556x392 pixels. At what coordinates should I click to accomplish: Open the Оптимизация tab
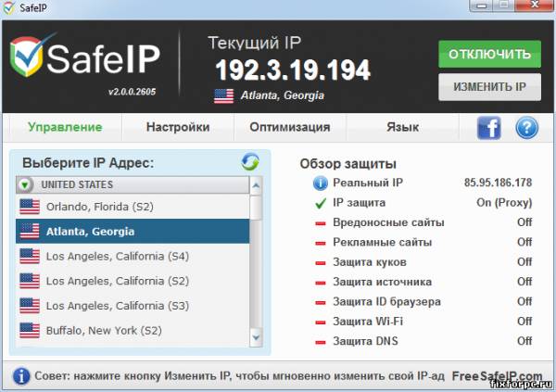click(290, 127)
